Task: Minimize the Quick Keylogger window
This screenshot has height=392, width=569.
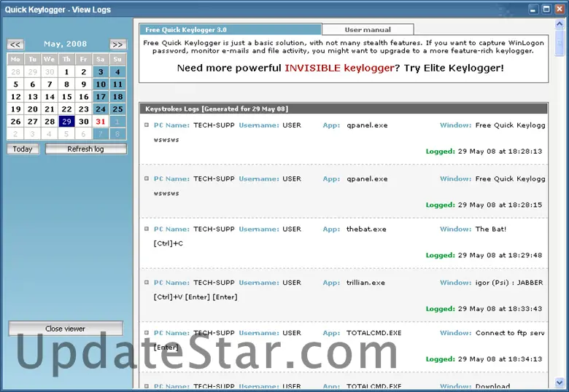Action: (533, 9)
